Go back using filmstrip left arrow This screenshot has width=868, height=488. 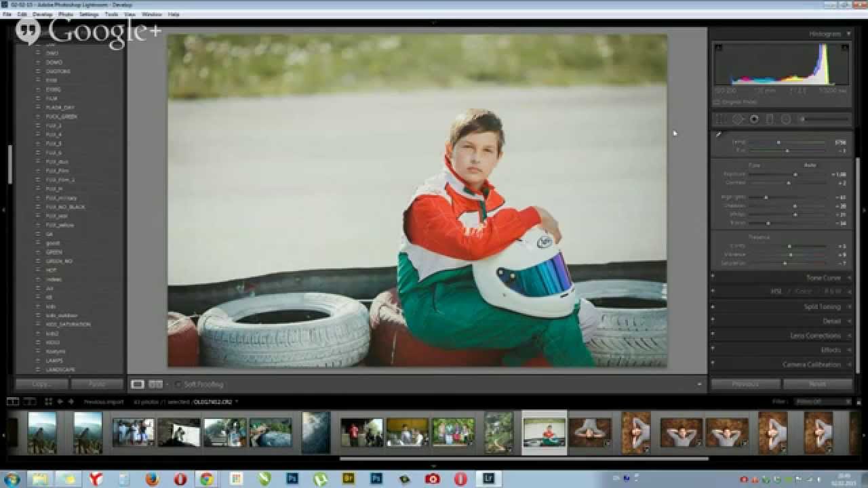coord(60,402)
